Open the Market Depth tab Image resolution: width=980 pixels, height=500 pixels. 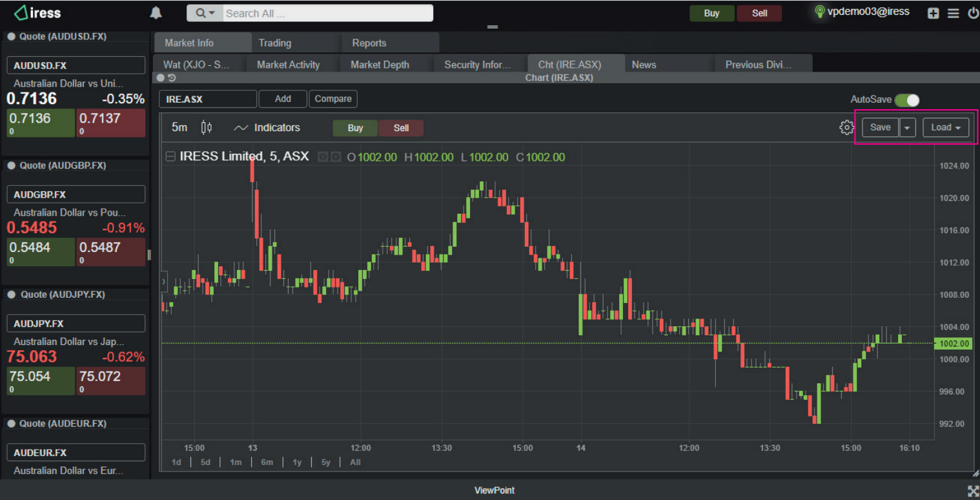tap(387, 65)
